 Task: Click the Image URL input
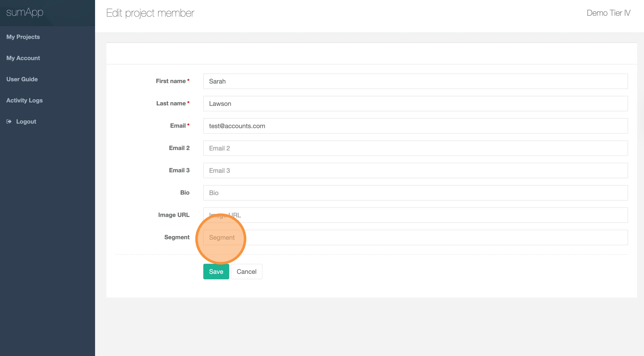(x=415, y=215)
